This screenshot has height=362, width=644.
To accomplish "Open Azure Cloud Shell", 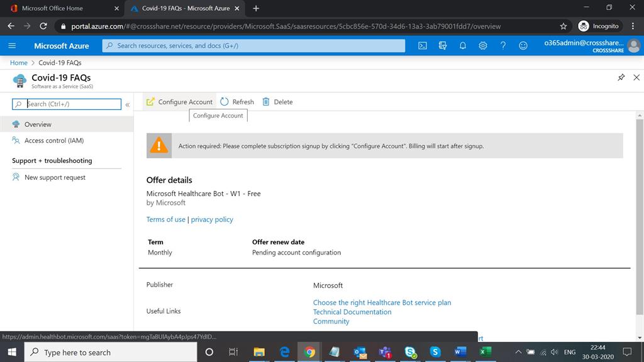I will (x=422, y=45).
